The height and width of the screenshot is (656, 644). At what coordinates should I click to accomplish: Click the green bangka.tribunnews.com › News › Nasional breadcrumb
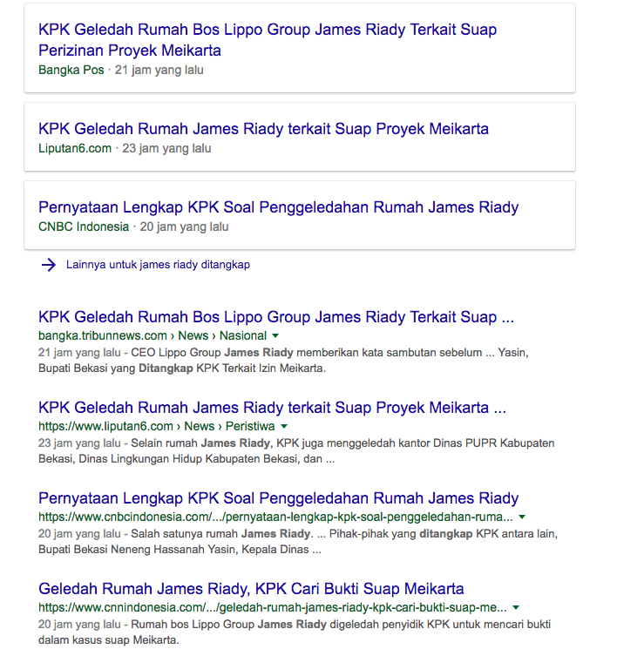coord(152,335)
